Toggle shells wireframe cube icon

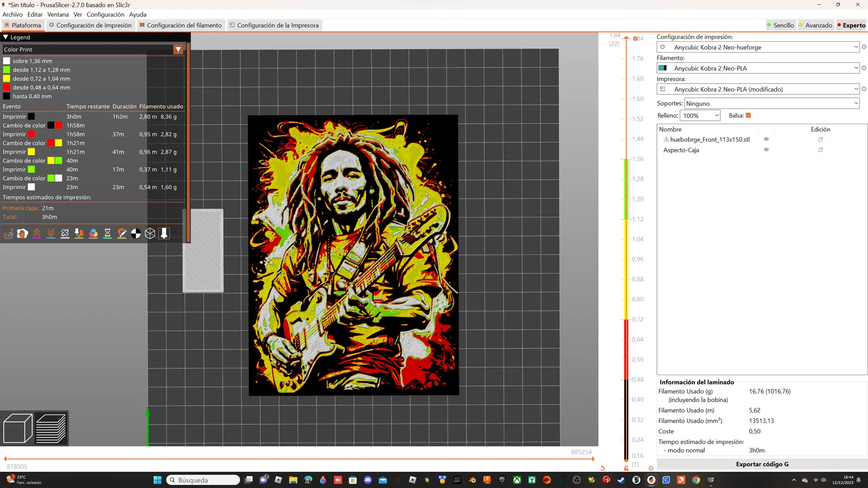click(x=150, y=234)
